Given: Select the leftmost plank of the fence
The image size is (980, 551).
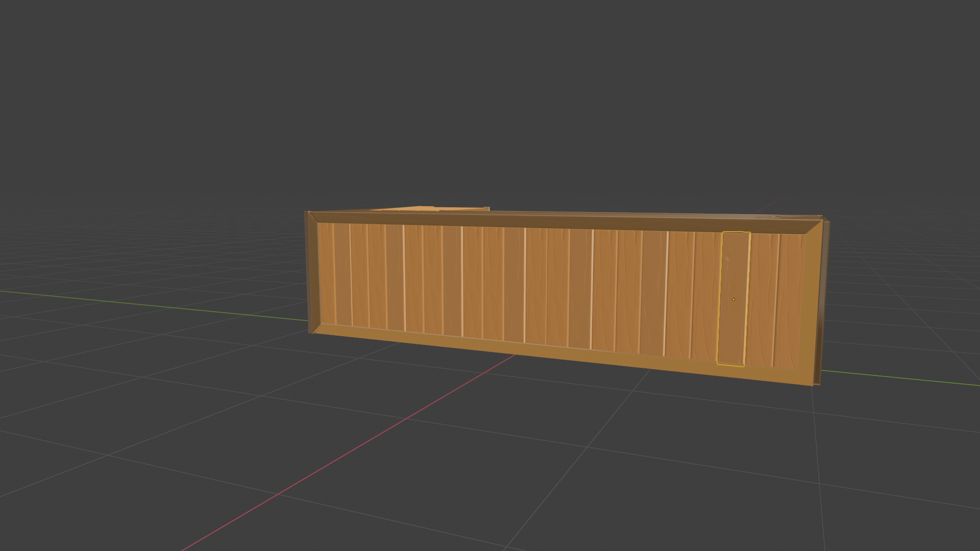Looking at the screenshot, I should (x=327, y=274).
